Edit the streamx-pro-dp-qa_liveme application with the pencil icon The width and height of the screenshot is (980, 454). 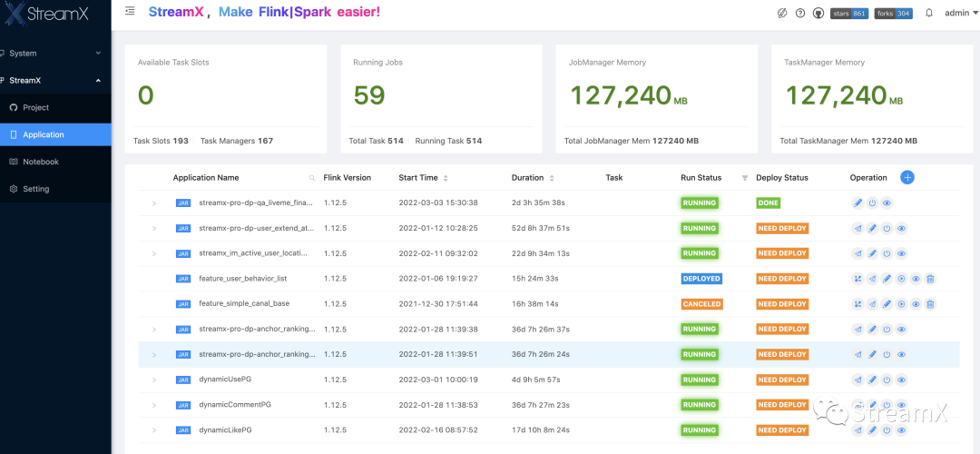(x=857, y=202)
